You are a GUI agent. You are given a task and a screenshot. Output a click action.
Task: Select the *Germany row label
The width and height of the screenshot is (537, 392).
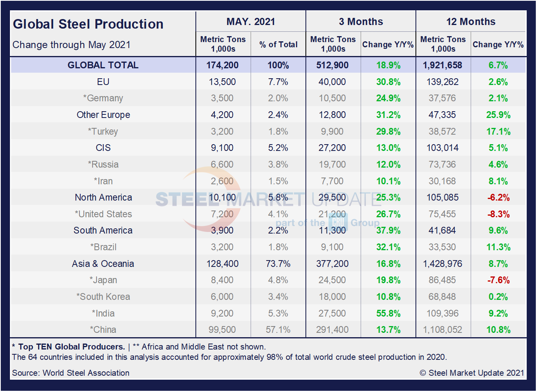point(103,98)
